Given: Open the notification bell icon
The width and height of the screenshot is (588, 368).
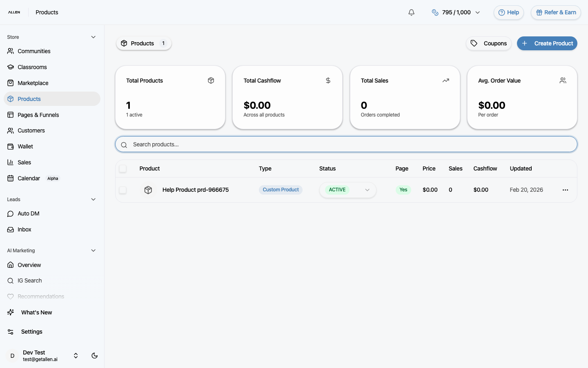Looking at the screenshot, I should click(x=411, y=12).
